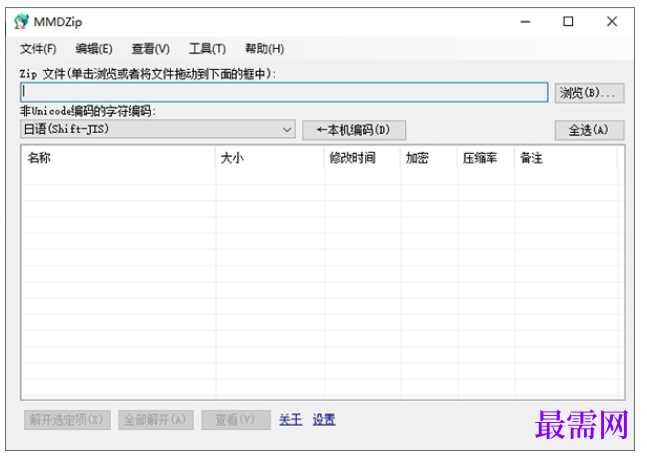Image resolution: width=647 pixels, height=456 pixels.
Task: Click the 查看(V) button at bottom
Action: pos(236,420)
